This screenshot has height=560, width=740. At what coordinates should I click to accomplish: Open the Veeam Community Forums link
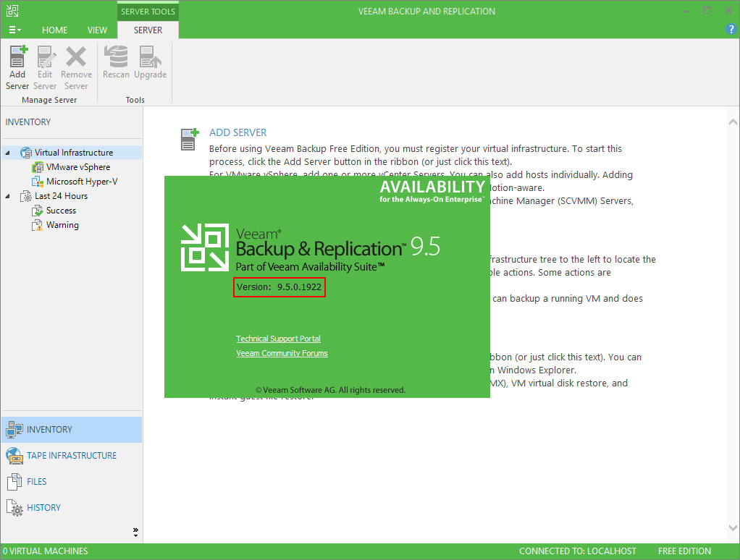282,353
